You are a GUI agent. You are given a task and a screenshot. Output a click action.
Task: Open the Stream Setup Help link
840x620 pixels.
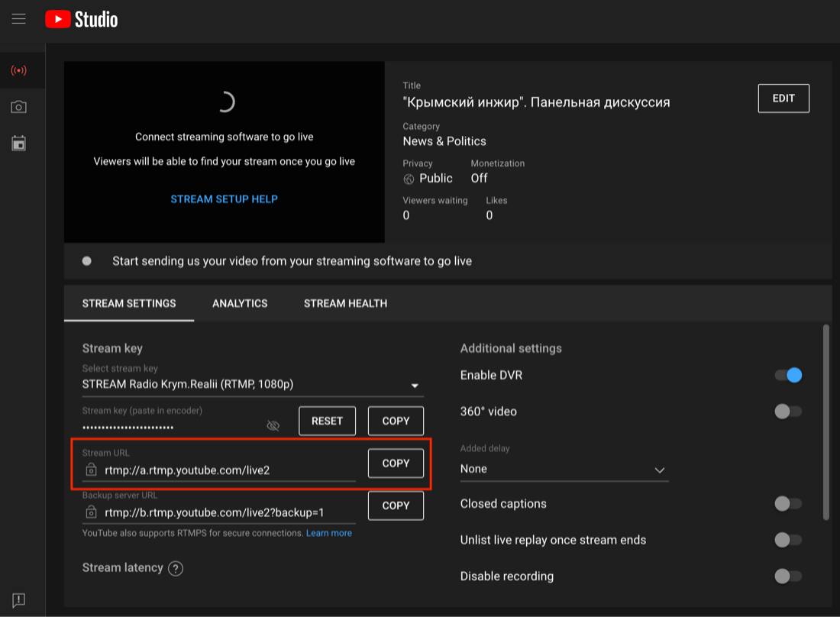[224, 199]
